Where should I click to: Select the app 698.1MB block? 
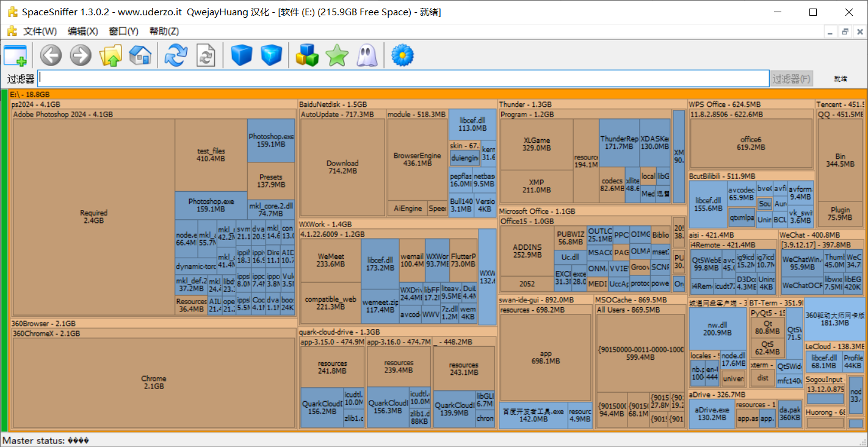point(546,357)
